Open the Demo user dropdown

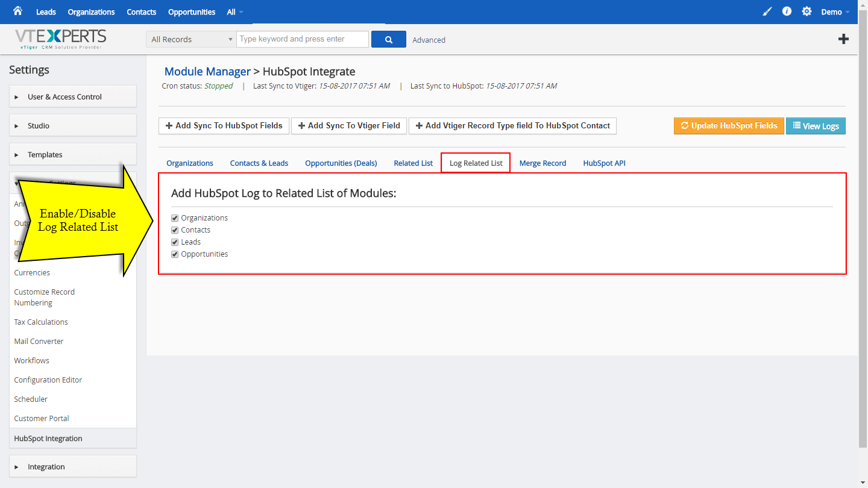[x=835, y=12]
